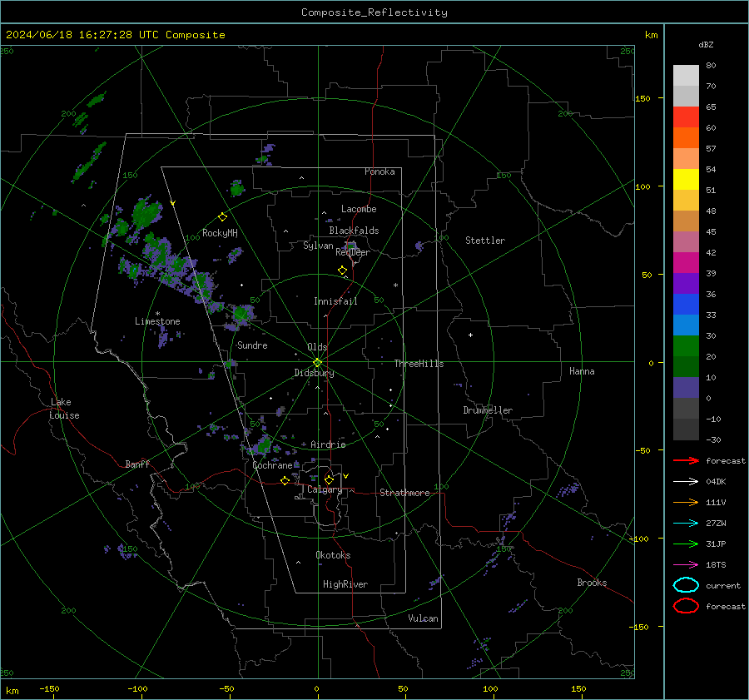Click the 150 tick on right km axis
749x700 pixels.
(x=643, y=98)
